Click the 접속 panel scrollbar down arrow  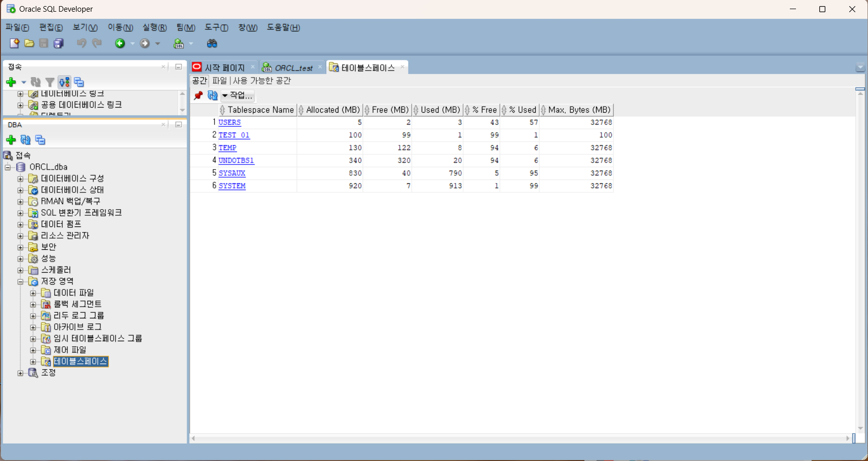(183, 110)
